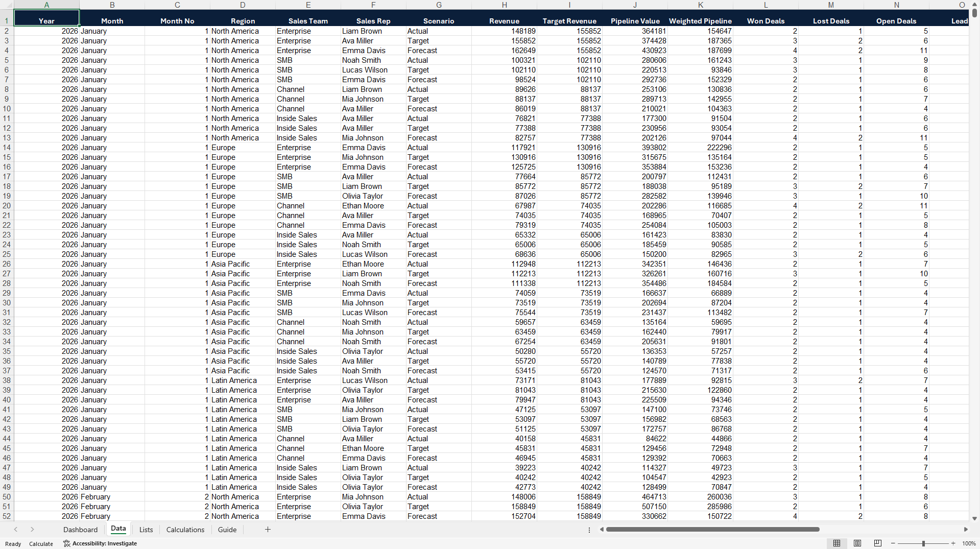Screen dimensions: 980x549
Task: Select Weighted Pipeline cell 285986
Action: [x=700, y=507]
